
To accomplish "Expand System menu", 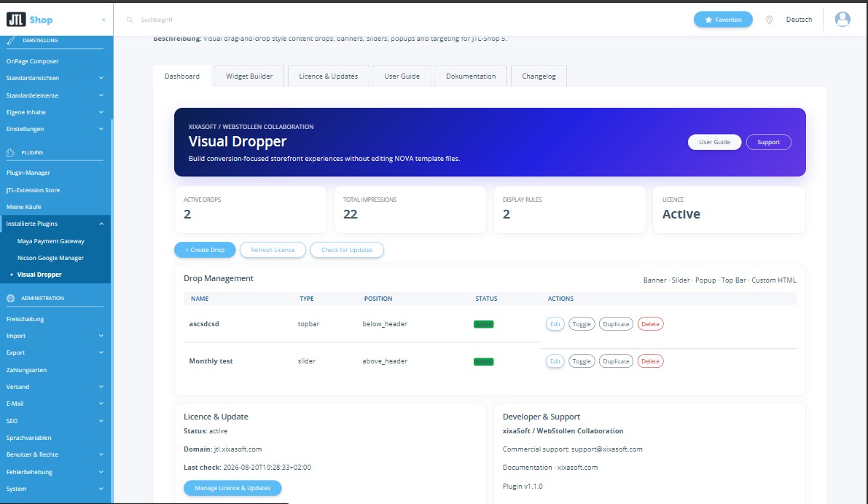I will point(55,489).
